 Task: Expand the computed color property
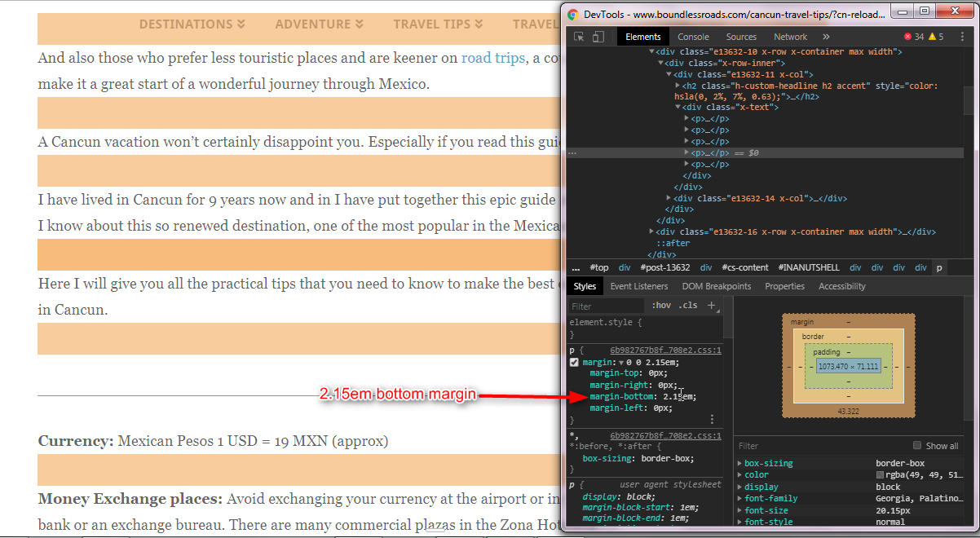pos(740,474)
